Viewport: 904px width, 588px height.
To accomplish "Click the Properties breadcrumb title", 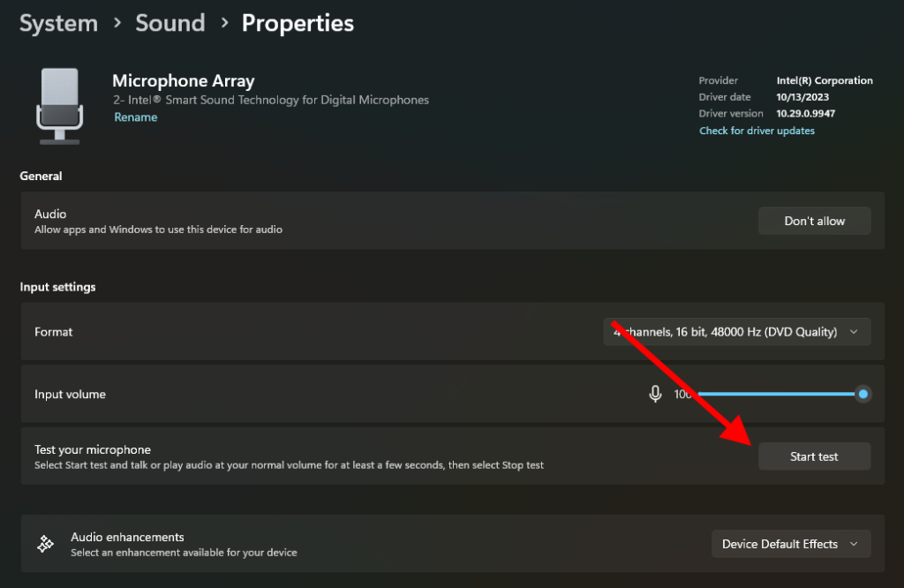I will coord(298,24).
